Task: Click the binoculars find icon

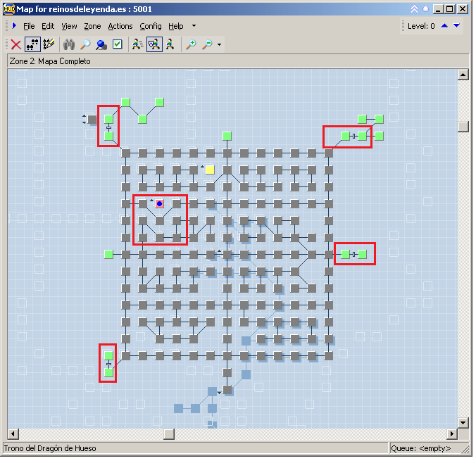Action: coord(69,44)
